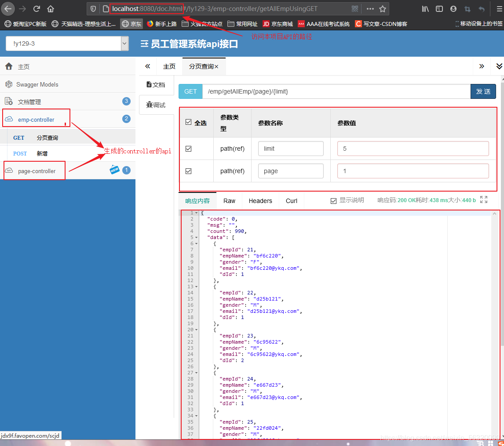
Task: Click the NEW badge on page-controller
Action: tap(114, 170)
